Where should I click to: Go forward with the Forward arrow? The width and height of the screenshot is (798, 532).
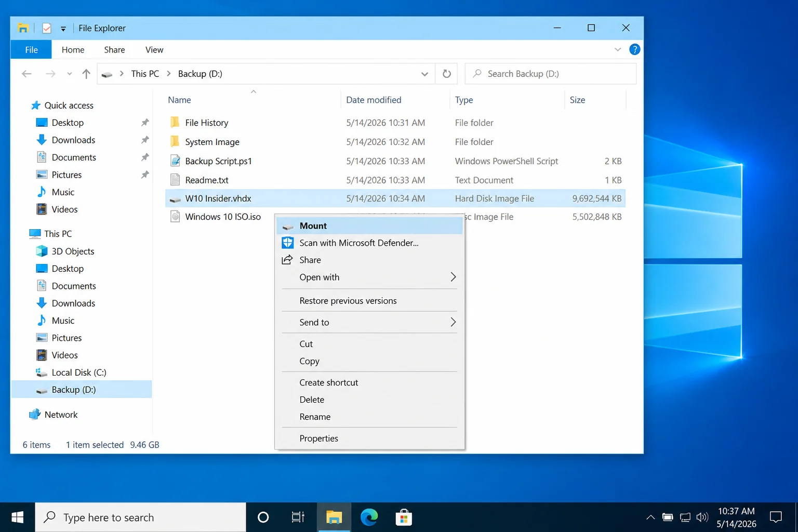pos(50,74)
